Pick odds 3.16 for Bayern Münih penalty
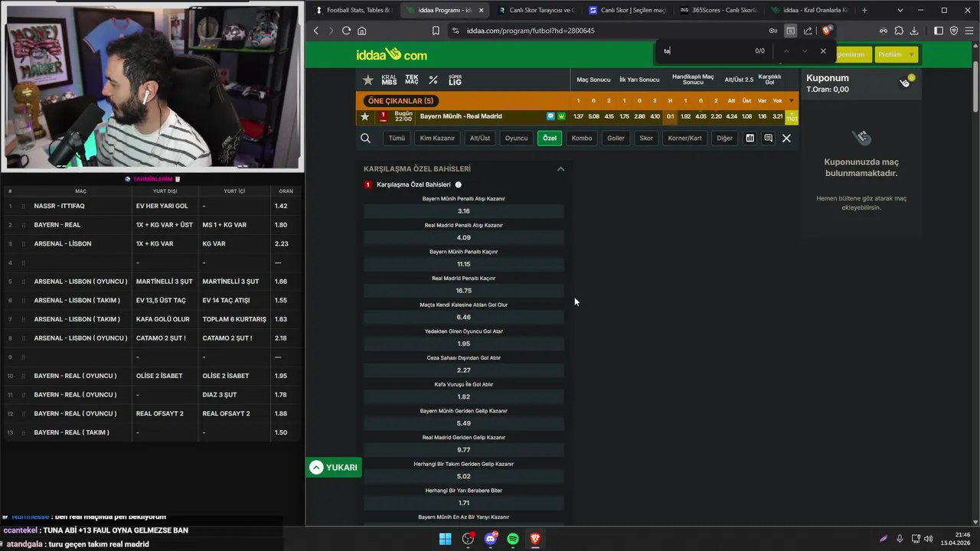The width and height of the screenshot is (980, 551). 463,211
